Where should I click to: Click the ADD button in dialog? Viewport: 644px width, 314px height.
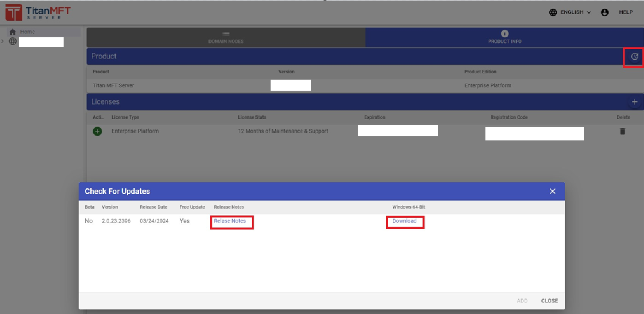coord(522,301)
